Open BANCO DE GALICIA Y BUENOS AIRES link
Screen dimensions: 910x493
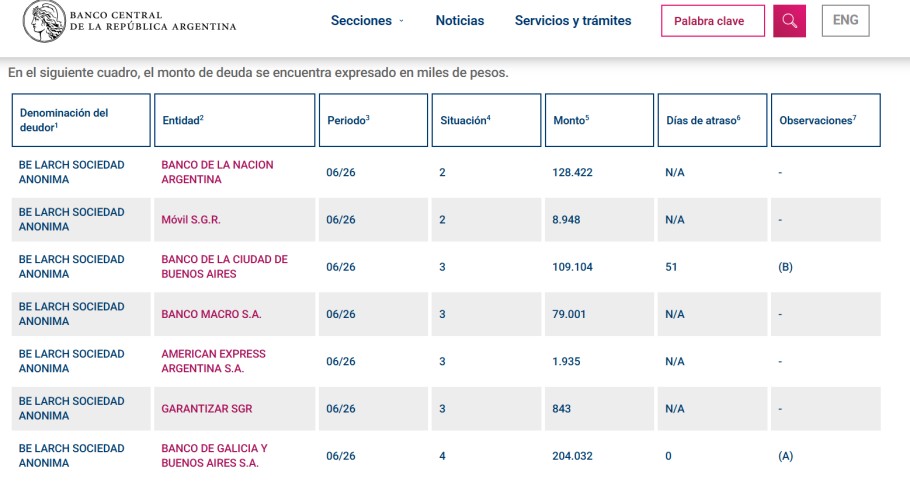(214, 456)
